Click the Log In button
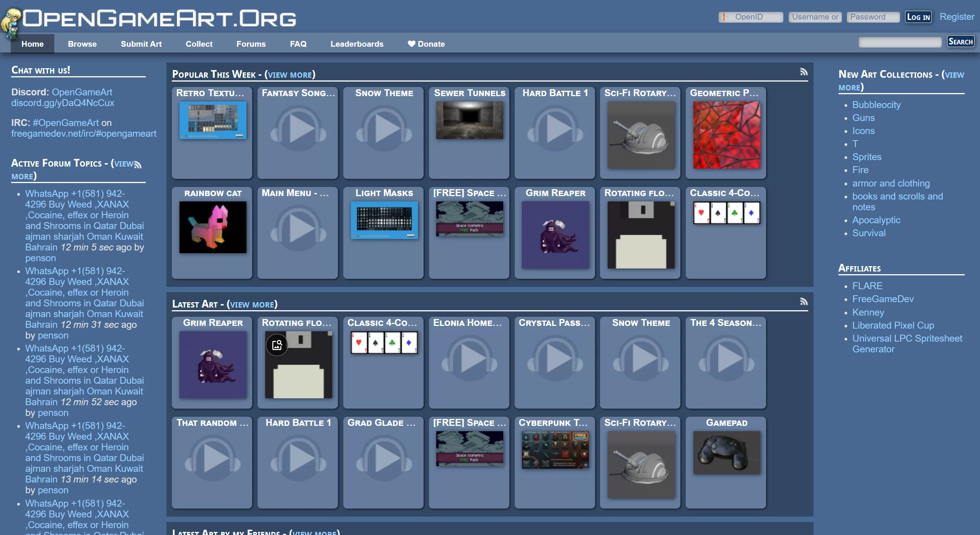Viewport: 980px width, 535px height. pyautogui.click(x=918, y=17)
